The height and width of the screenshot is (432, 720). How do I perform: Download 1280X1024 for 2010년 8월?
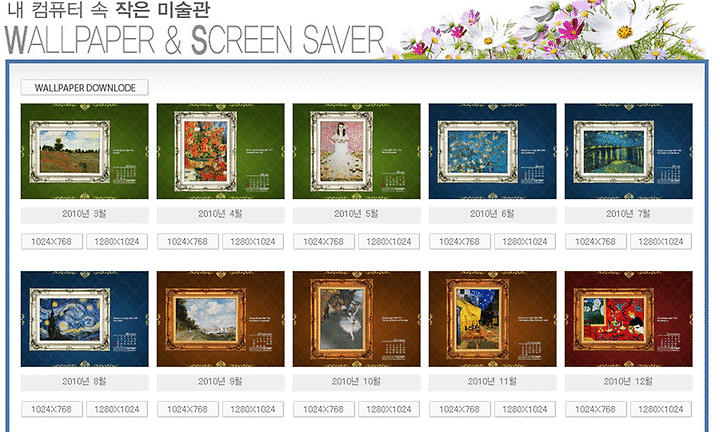coord(117,409)
